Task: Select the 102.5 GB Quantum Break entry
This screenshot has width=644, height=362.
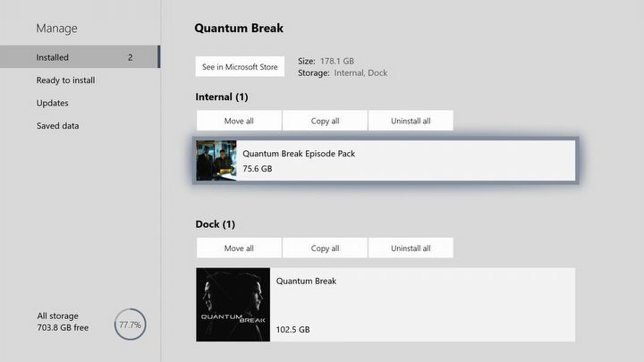Action: coord(420,305)
